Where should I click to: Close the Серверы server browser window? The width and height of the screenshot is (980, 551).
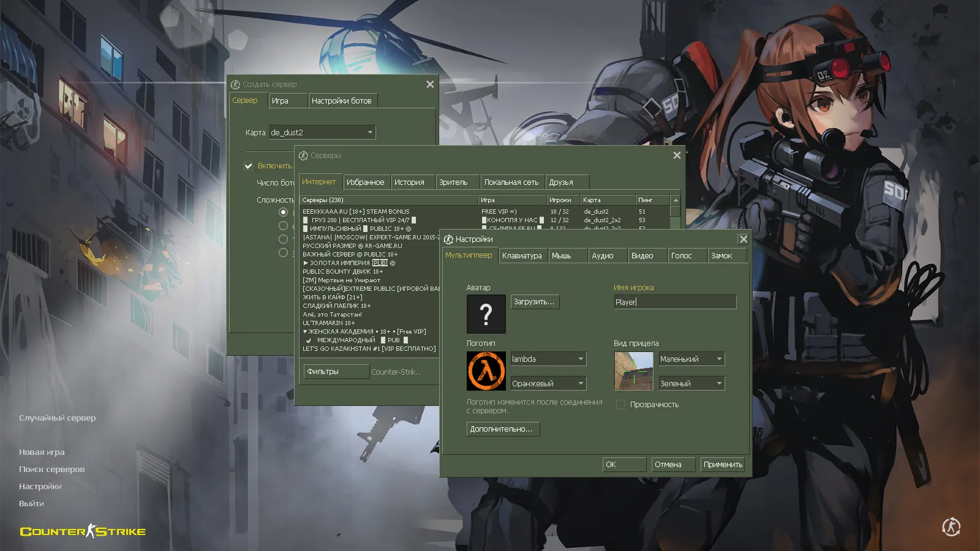coord(677,156)
